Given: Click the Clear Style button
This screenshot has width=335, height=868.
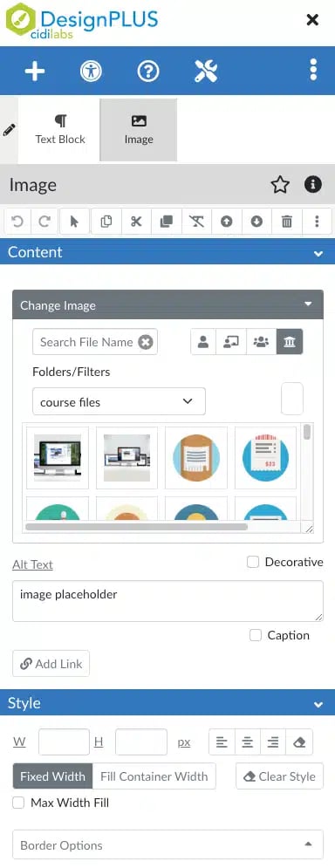Looking at the screenshot, I should 280,776.
